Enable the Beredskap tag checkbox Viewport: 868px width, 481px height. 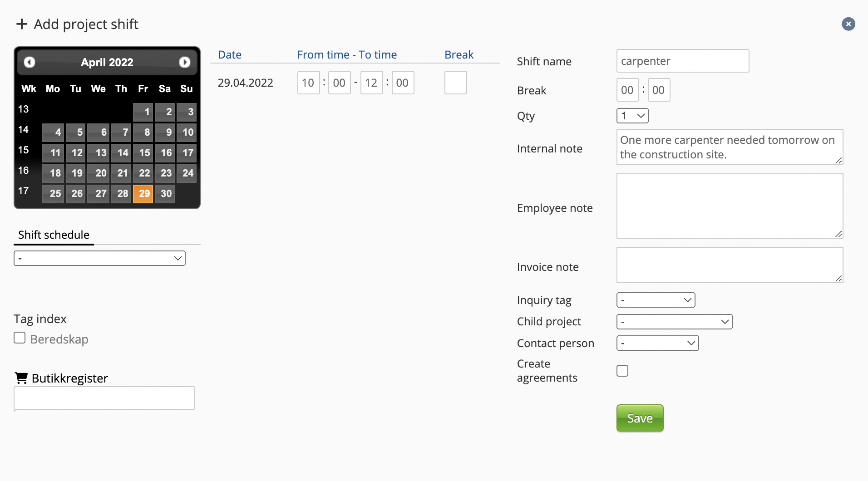20,338
